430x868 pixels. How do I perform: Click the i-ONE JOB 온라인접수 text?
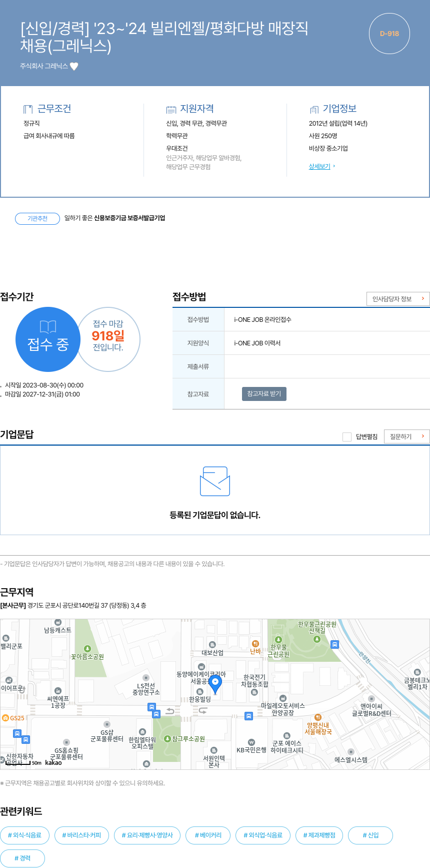point(263,319)
